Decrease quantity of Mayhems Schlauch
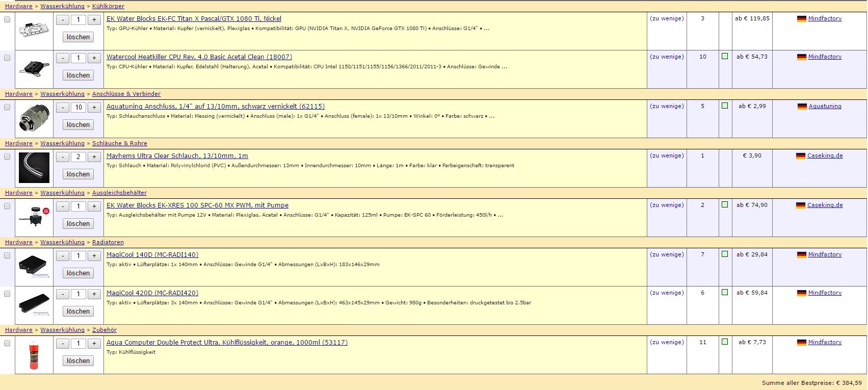The image size is (868, 390). pos(63,157)
